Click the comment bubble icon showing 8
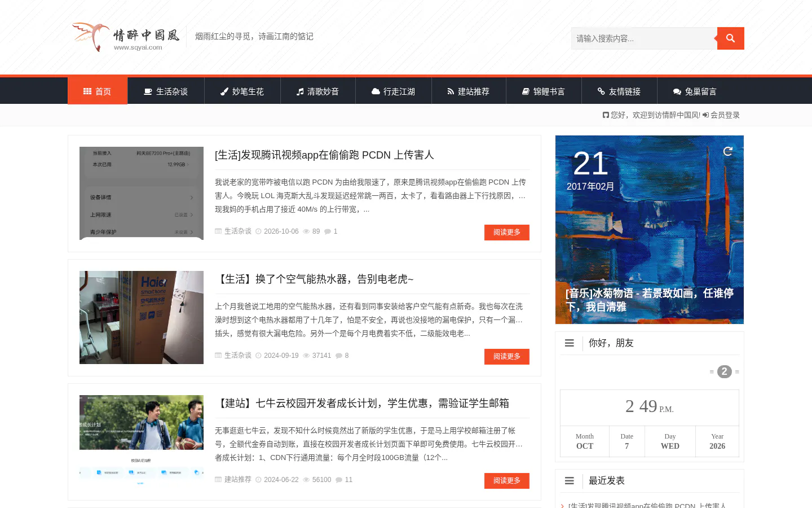Viewport: 812px width, 508px height. pos(339,356)
